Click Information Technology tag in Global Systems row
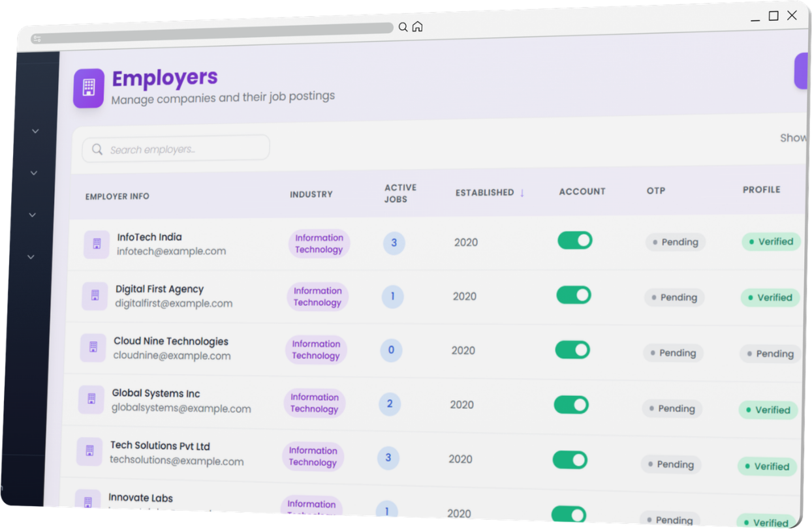Viewport: 812px width, 529px height. point(315,403)
